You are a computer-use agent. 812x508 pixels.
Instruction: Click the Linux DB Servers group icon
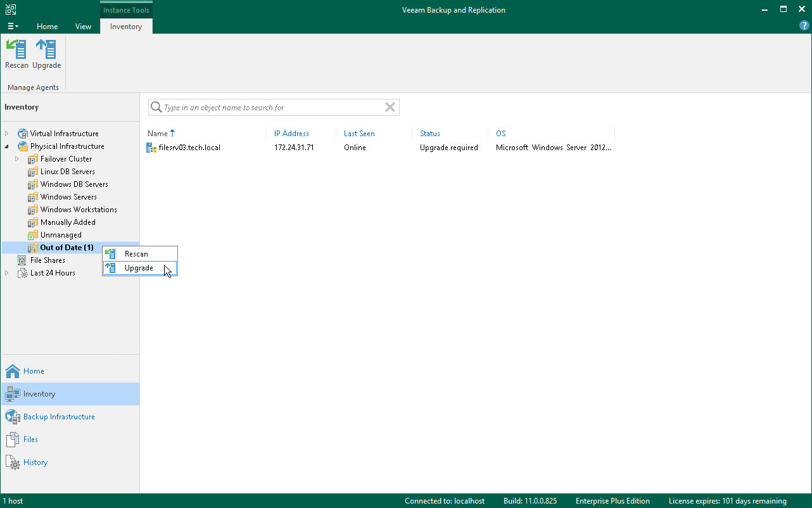(x=33, y=172)
